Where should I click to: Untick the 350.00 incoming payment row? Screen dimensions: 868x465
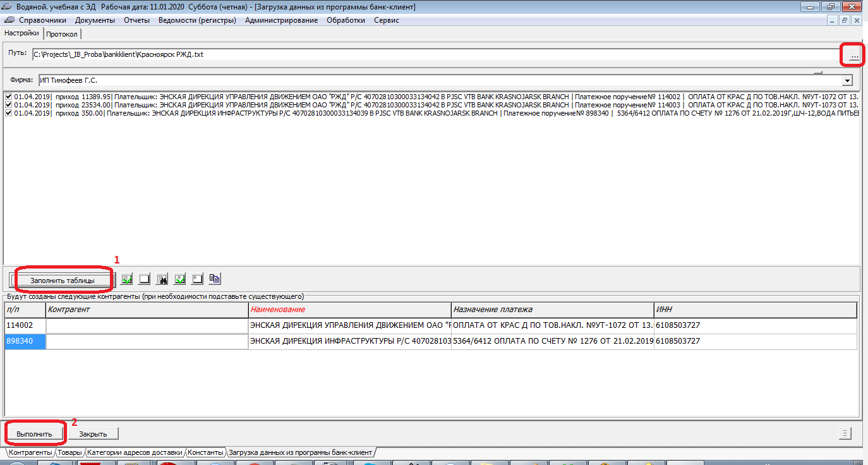(8, 112)
